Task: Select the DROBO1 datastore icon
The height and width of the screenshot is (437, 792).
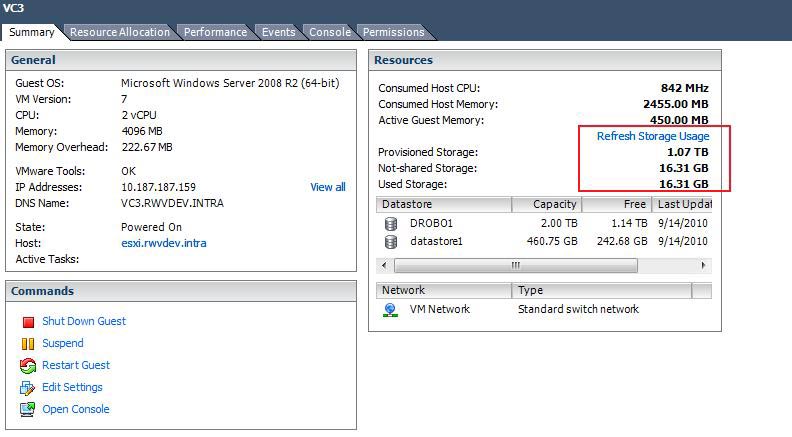Action: click(391, 223)
